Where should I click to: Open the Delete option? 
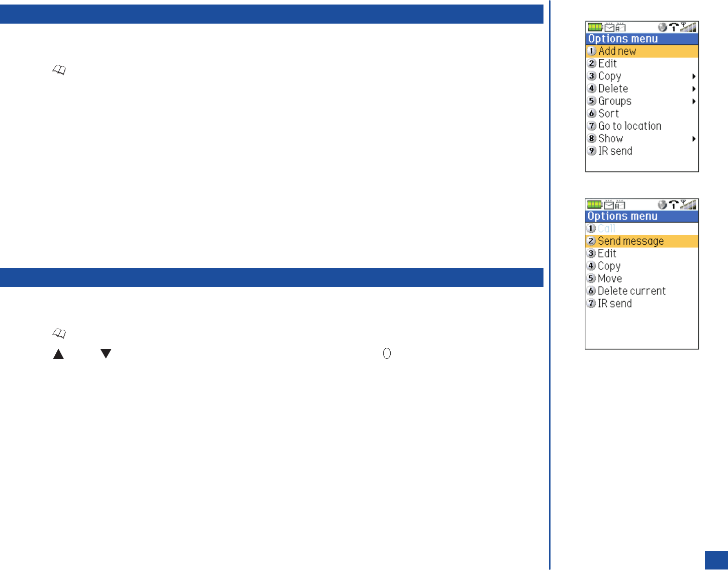point(642,89)
